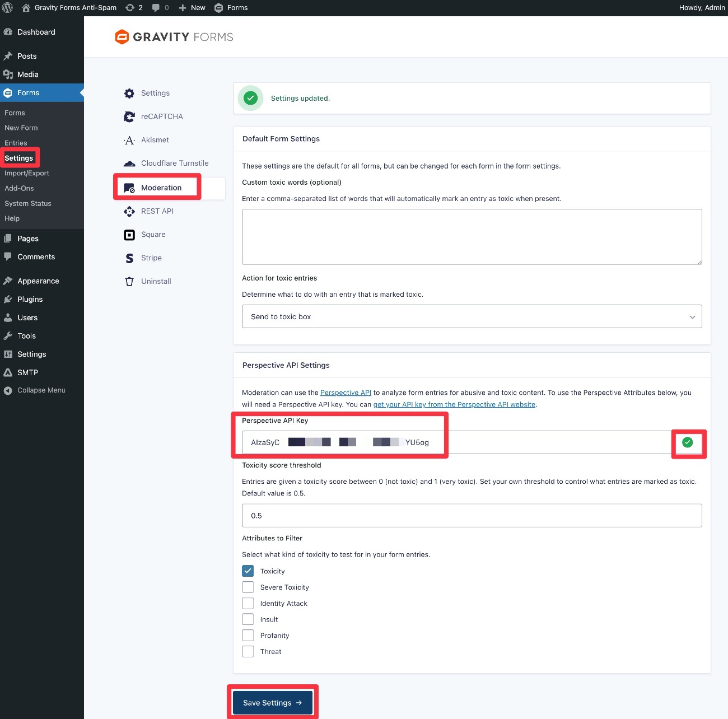The width and height of the screenshot is (728, 719).
Task: Open Stripe settings via its icon
Action: click(129, 258)
